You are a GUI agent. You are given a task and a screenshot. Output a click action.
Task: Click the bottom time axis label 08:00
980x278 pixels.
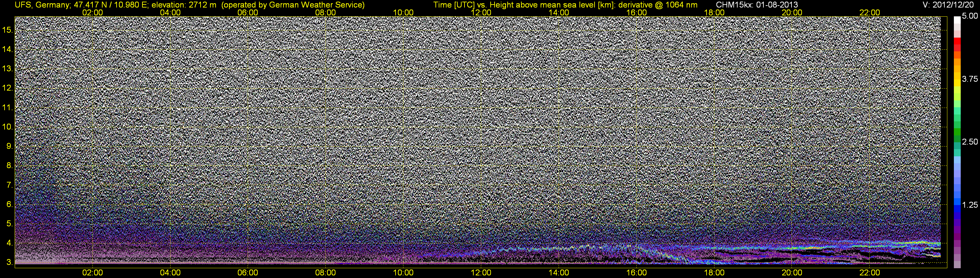[326, 273]
